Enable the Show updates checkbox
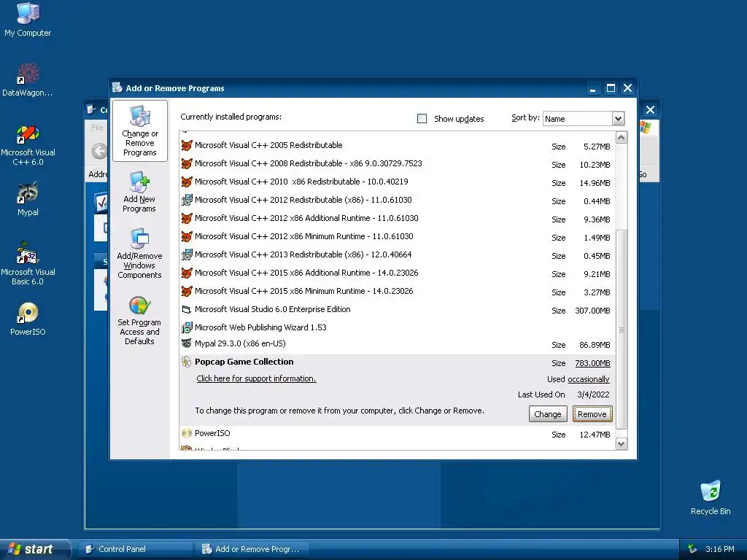This screenshot has width=747, height=560. coord(422,119)
